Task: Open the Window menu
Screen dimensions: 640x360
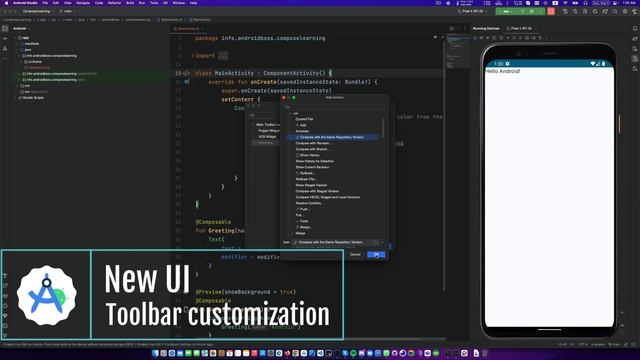Action: (x=178, y=3)
